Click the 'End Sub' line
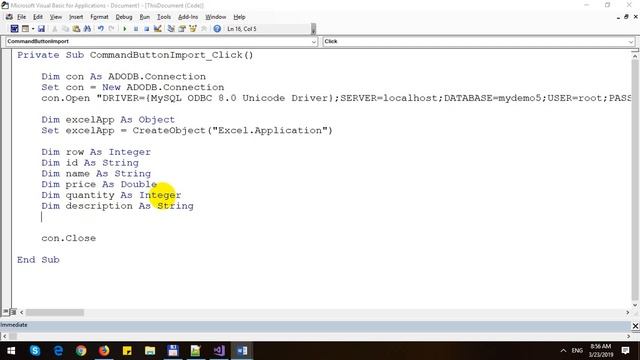Image resolution: width=640 pixels, height=360 pixels. [x=38, y=260]
